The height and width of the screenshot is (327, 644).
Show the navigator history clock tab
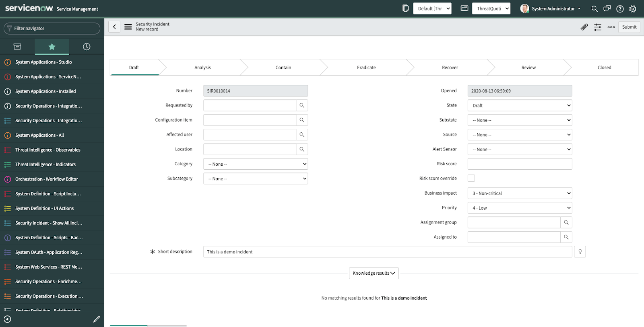point(87,47)
